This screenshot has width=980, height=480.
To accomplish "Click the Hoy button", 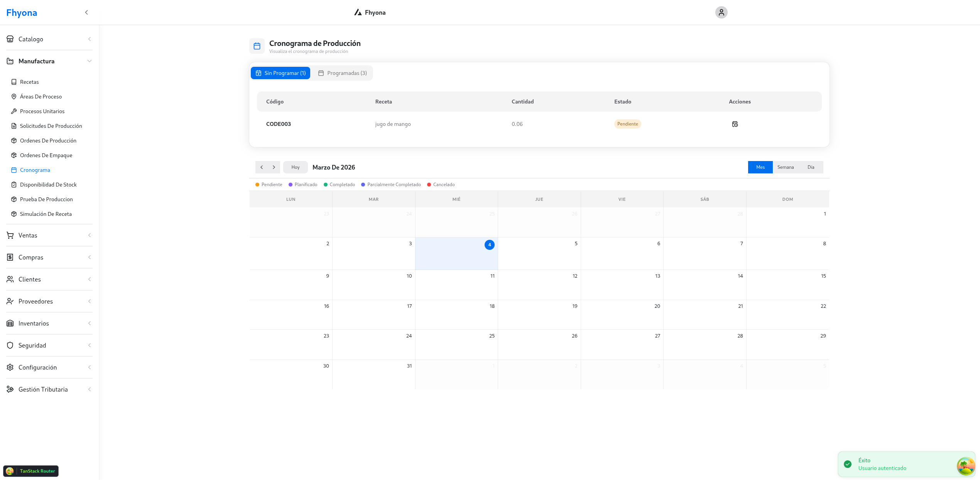I will 295,167.
